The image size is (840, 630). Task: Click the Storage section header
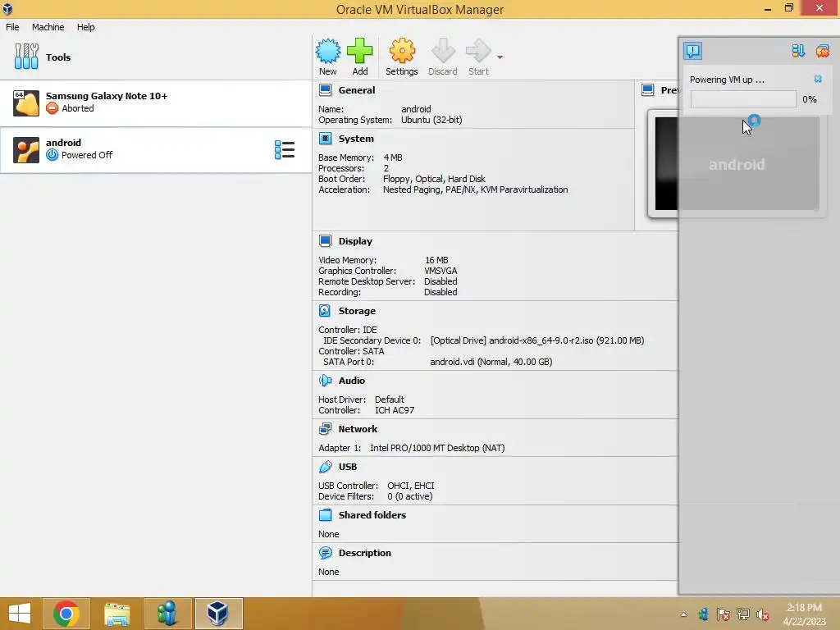click(x=357, y=311)
